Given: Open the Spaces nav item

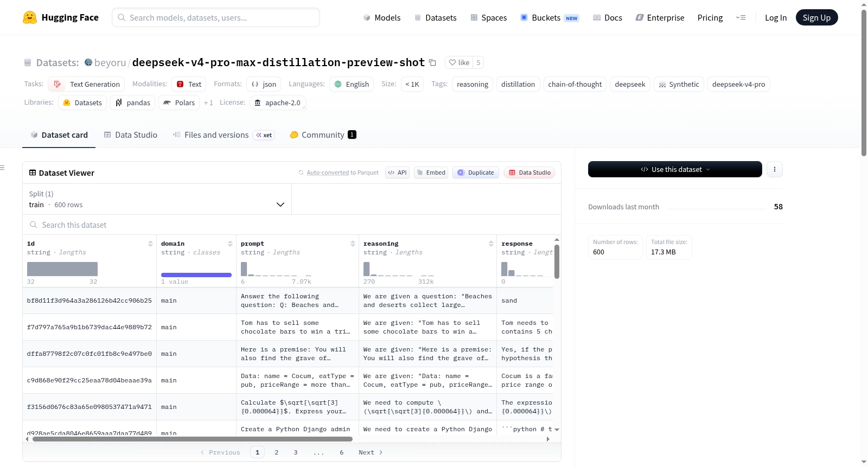Looking at the screenshot, I should (x=488, y=17).
